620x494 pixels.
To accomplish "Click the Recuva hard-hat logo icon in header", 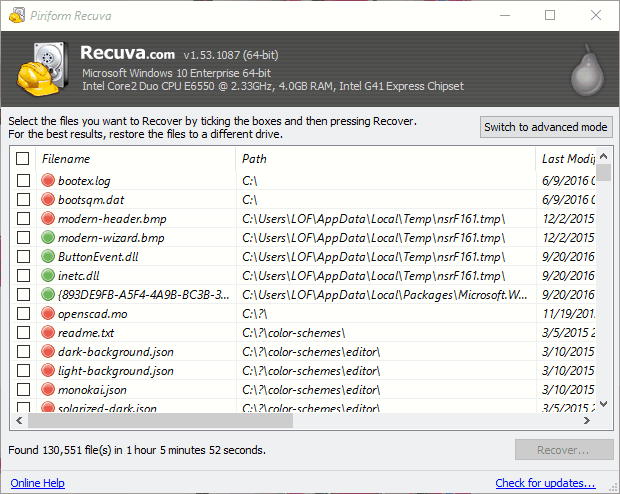I will pyautogui.click(x=42, y=69).
